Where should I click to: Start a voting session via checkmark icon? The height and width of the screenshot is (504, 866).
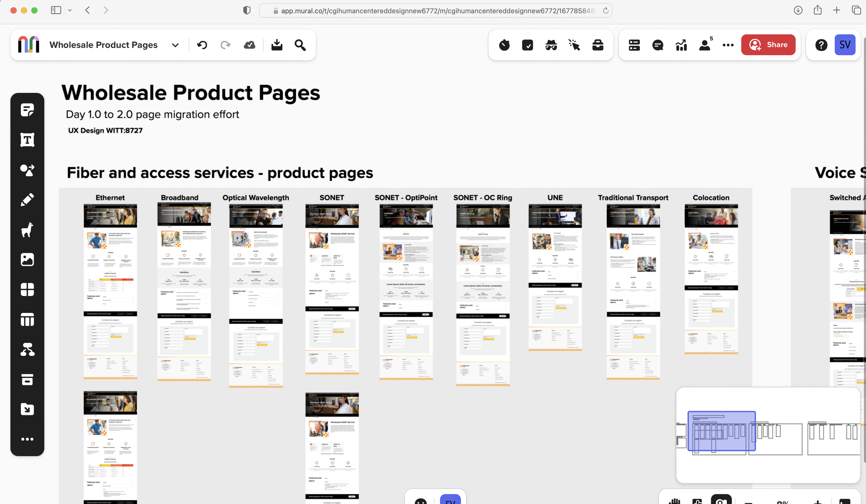[527, 45]
